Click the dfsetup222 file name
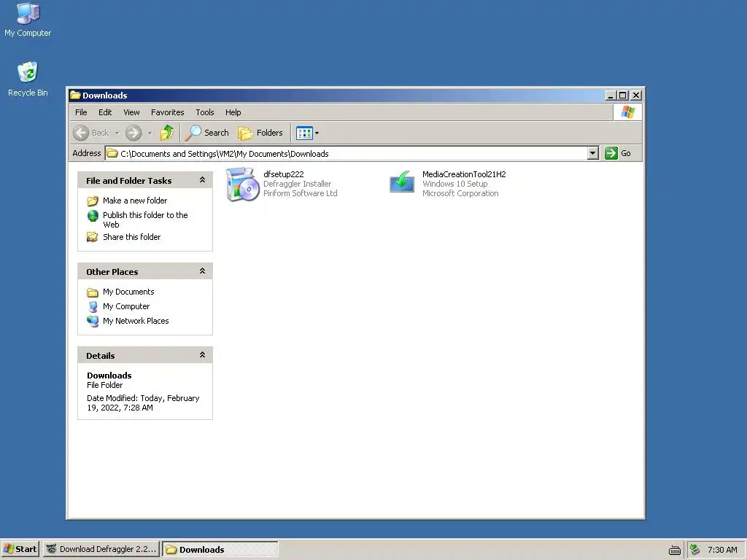Viewport: 747px width, 560px height. point(284,174)
